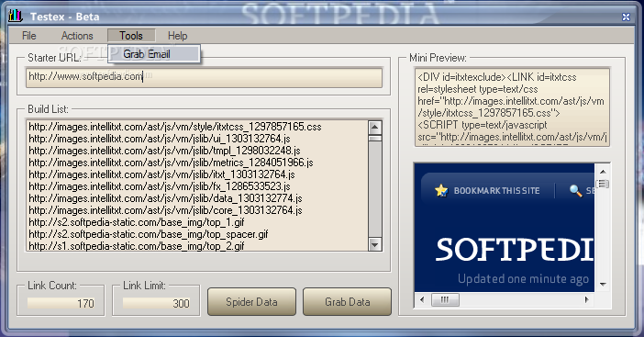
Task: Click the star Bookmark This Site icon in preview
Action: point(441,190)
